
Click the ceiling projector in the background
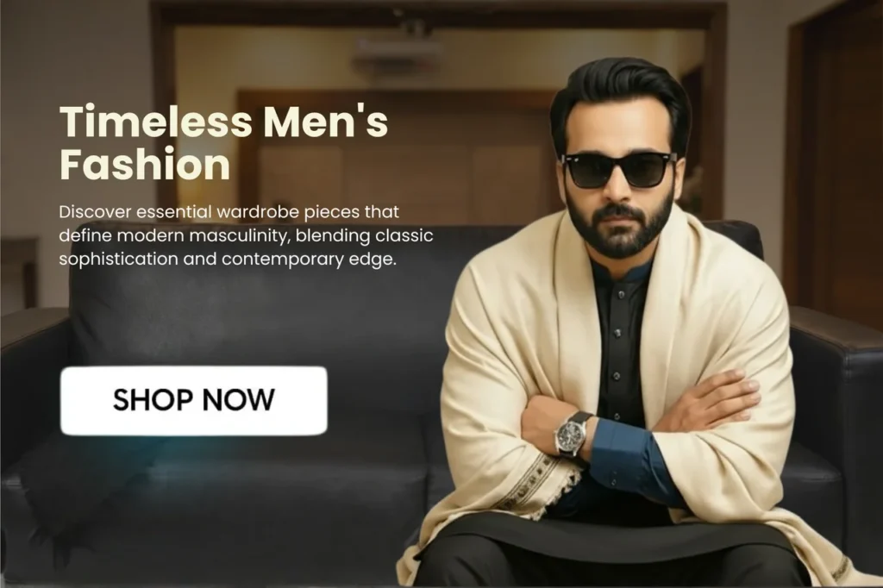397,45
